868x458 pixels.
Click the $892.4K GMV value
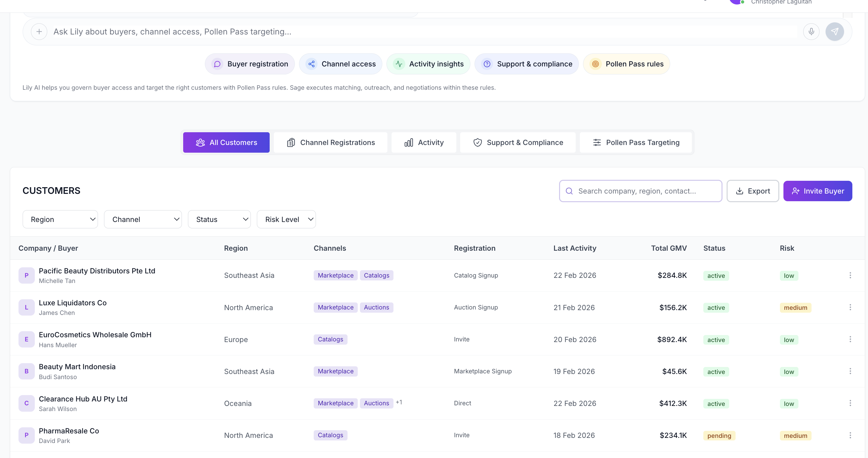[x=672, y=339]
